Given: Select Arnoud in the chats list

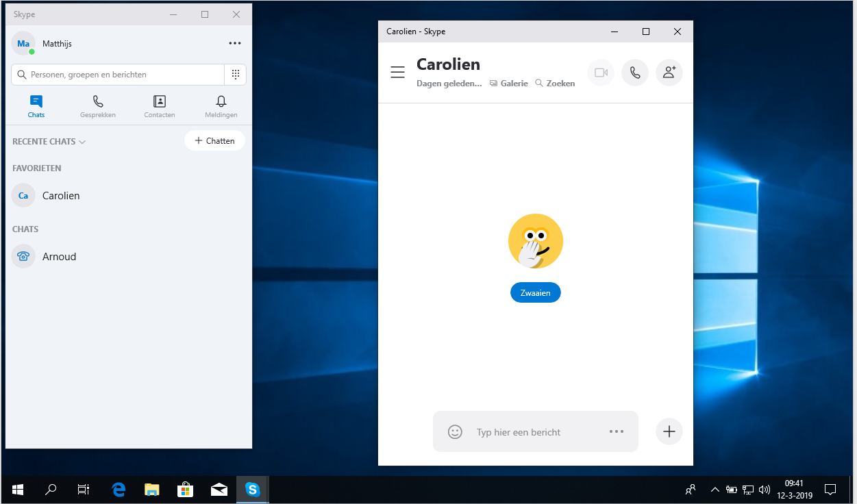Looking at the screenshot, I should tap(59, 257).
